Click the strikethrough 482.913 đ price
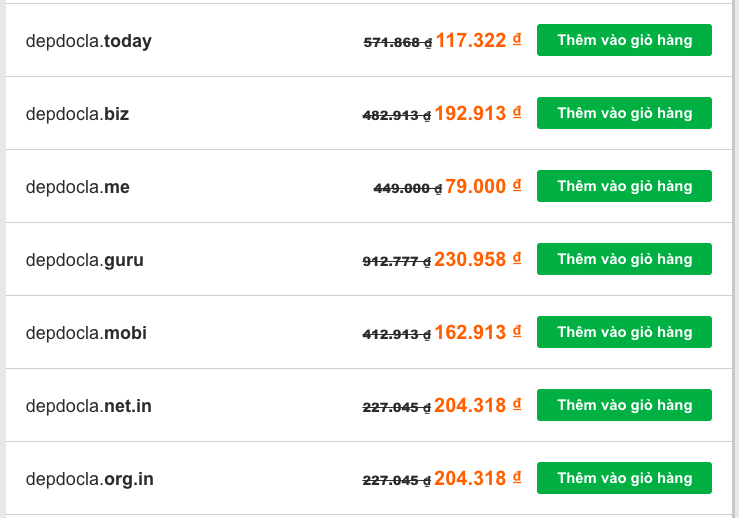739x518 pixels. click(x=397, y=115)
